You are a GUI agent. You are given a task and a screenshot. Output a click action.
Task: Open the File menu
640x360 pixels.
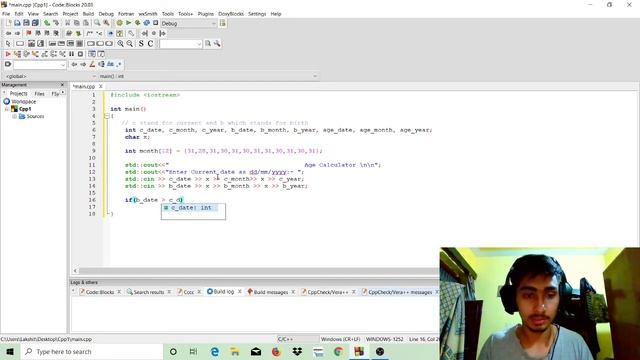click(6, 14)
